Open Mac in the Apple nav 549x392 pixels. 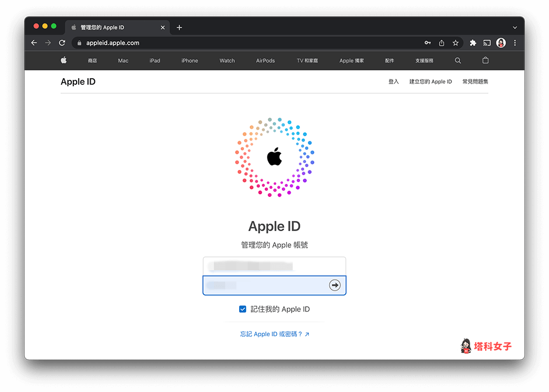(123, 61)
